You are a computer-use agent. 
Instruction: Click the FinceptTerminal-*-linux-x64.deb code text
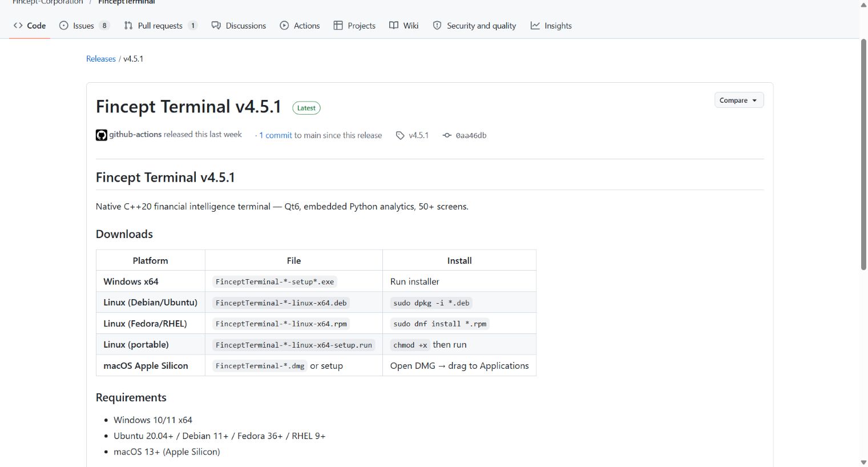click(281, 303)
